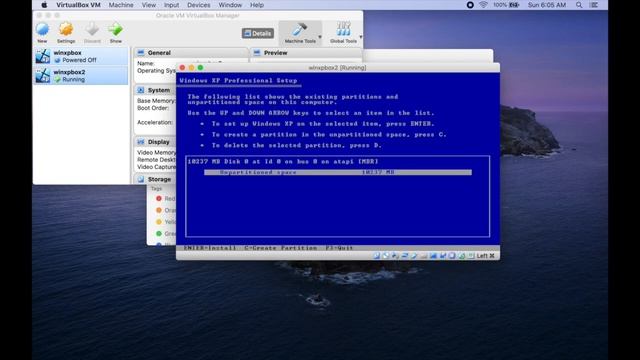Click the Red tag color dot
This screenshot has width=640, height=360.
coord(159,198)
